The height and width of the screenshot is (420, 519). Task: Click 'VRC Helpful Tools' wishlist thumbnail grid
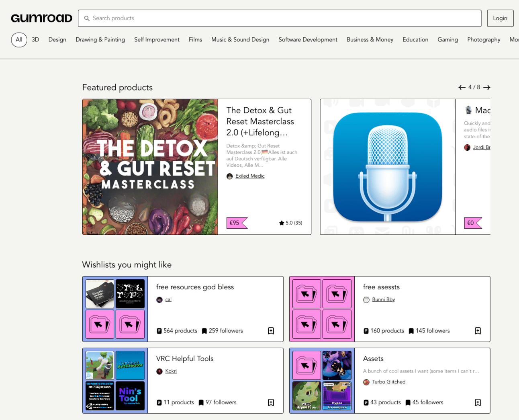click(x=115, y=381)
